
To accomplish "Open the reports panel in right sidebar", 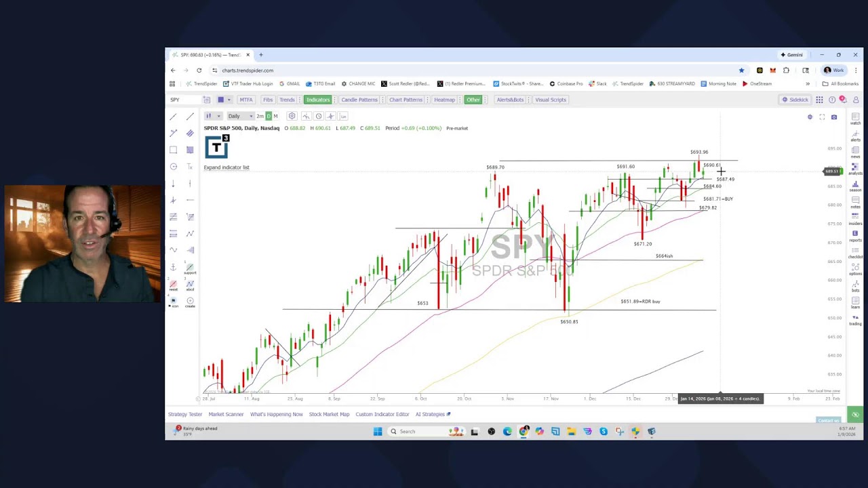I will coord(856,237).
